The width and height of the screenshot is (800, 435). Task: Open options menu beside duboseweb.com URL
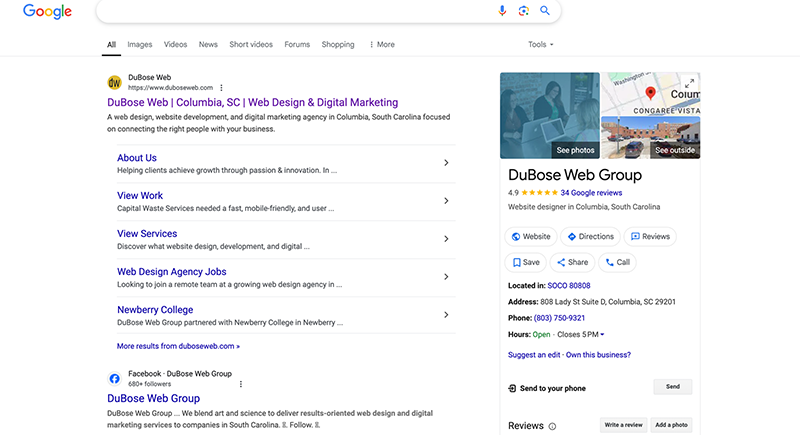(221, 88)
